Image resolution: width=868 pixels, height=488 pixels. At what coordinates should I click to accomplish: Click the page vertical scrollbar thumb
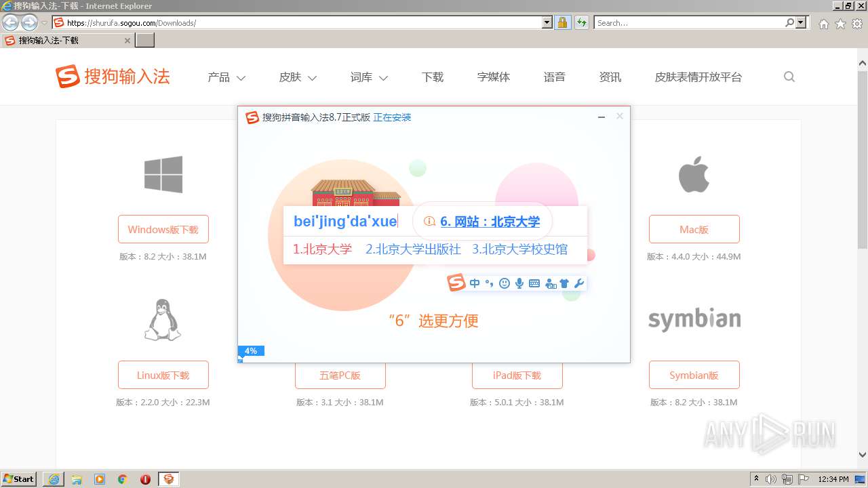(x=862, y=159)
